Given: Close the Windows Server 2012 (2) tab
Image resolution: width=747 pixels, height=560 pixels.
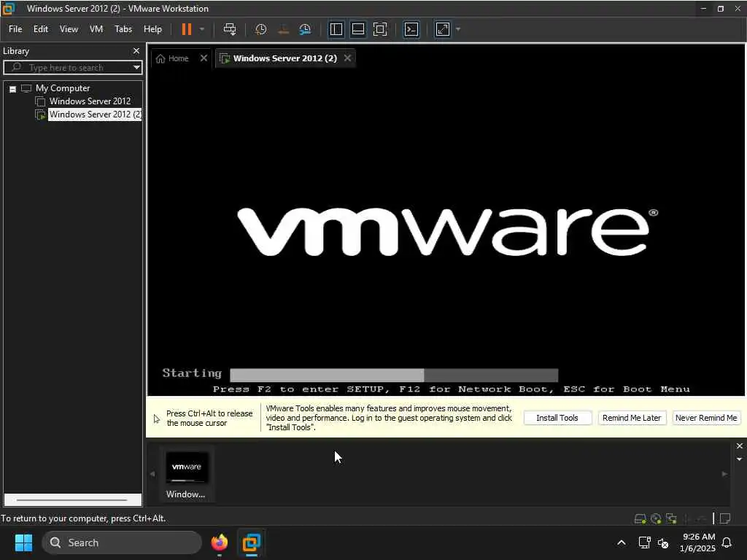Looking at the screenshot, I should tap(348, 58).
